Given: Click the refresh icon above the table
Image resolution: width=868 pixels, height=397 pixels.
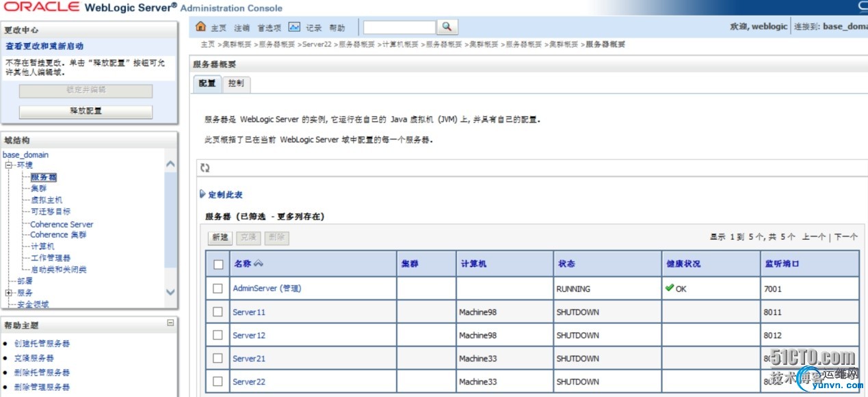Looking at the screenshot, I should pyautogui.click(x=205, y=167).
